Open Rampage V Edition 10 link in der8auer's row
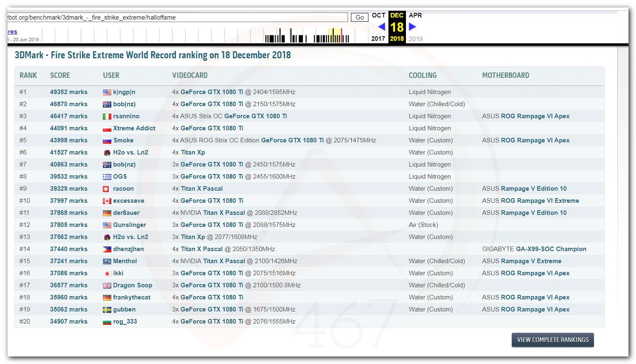 [534, 213]
